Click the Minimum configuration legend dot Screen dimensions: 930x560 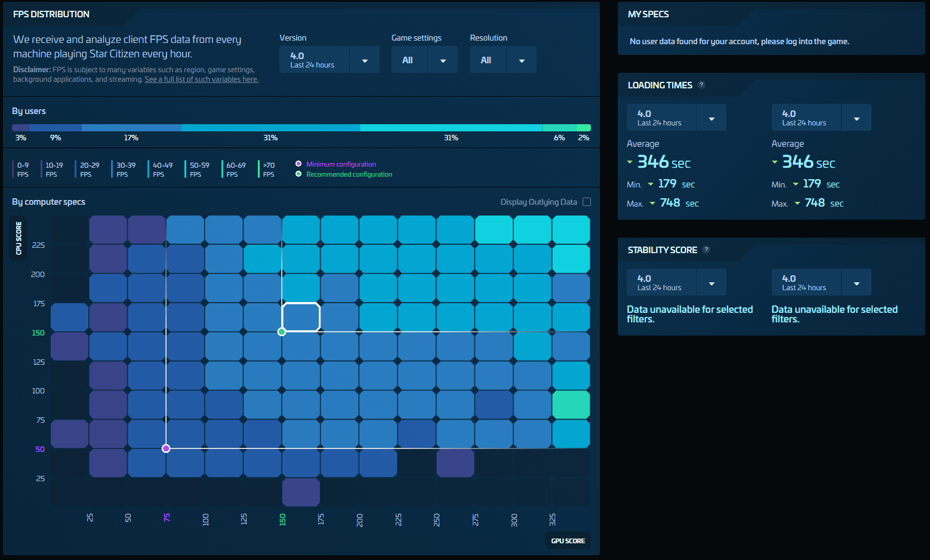pyautogui.click(x=298, y=164)
